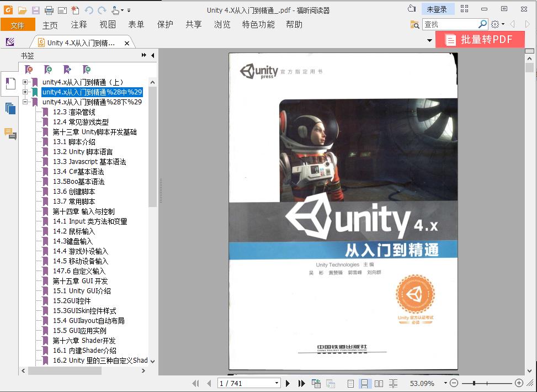The height and width of the screenshot is (392, 537).
Task: Click the Redo arrow
Action: (102, 10)
